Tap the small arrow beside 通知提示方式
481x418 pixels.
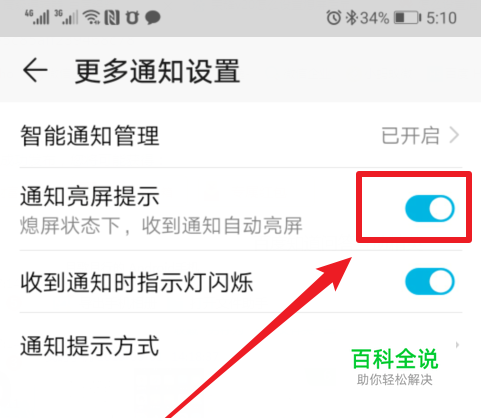tap(457, 345)
